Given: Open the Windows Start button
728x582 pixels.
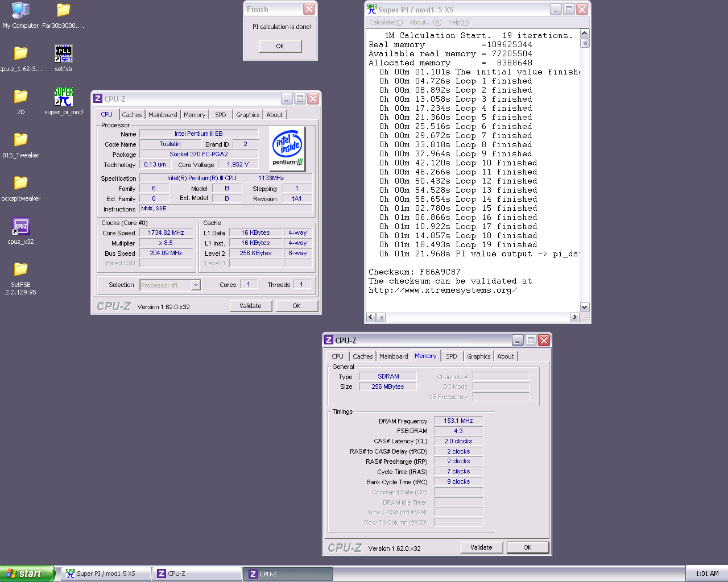Looking at the screenshot, I should 27,573.
